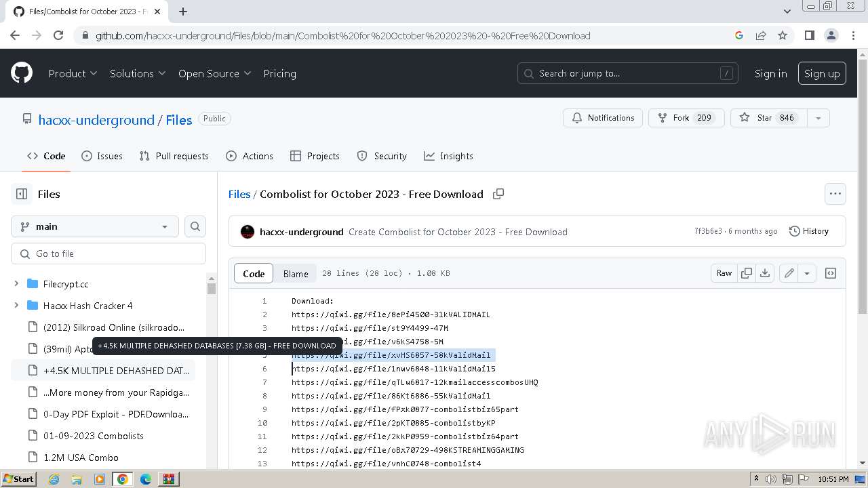Open the GitHub logo homepage
Screen dimensions: 868x488
22,73
